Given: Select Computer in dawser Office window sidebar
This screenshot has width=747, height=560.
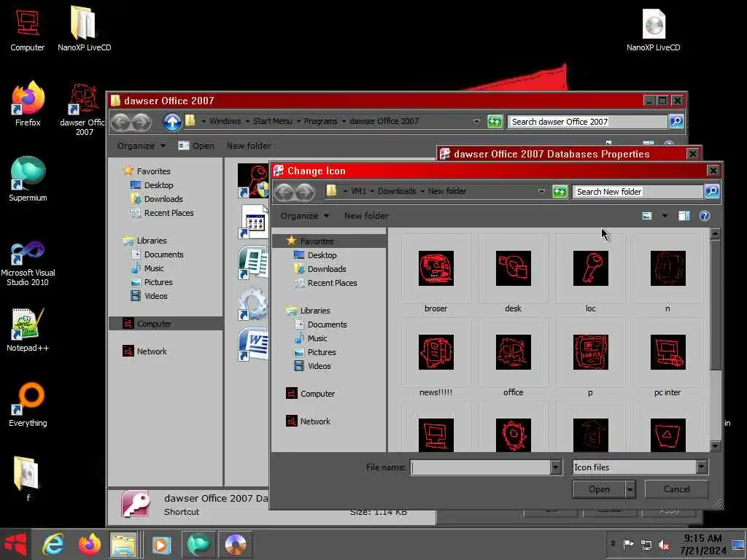Looking at the screenshot, I should coord(154,324).
